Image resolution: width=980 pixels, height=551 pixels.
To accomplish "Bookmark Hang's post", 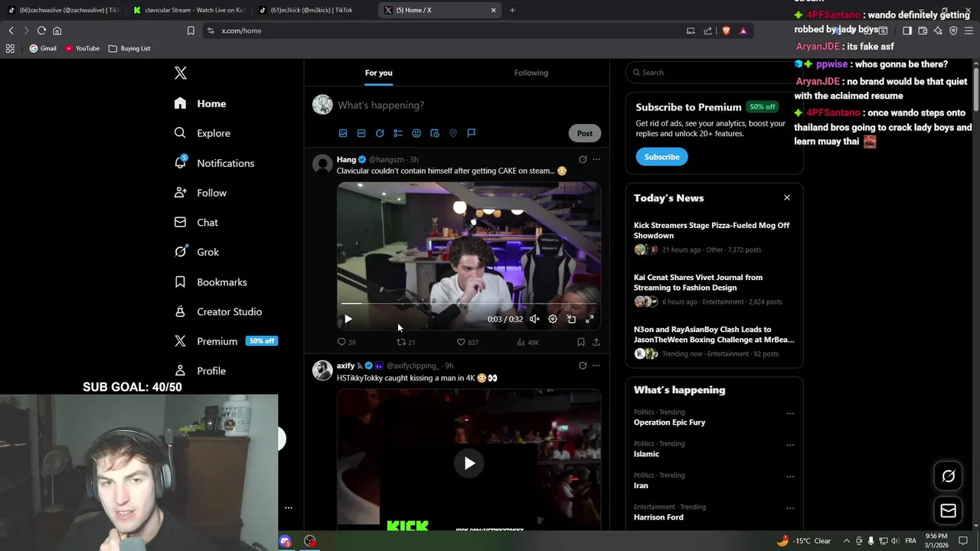I will [x=581, y=342].
